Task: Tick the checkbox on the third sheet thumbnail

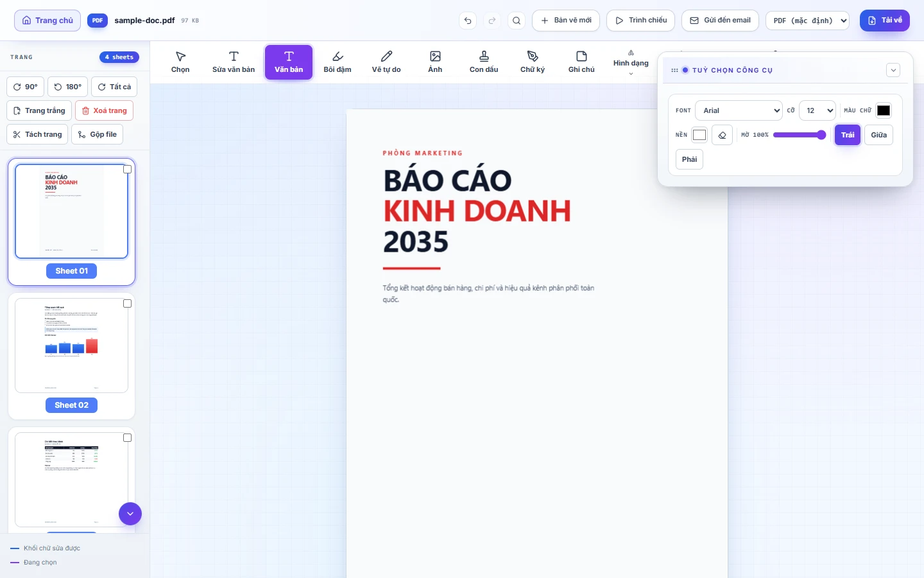Action: (127, 437)
